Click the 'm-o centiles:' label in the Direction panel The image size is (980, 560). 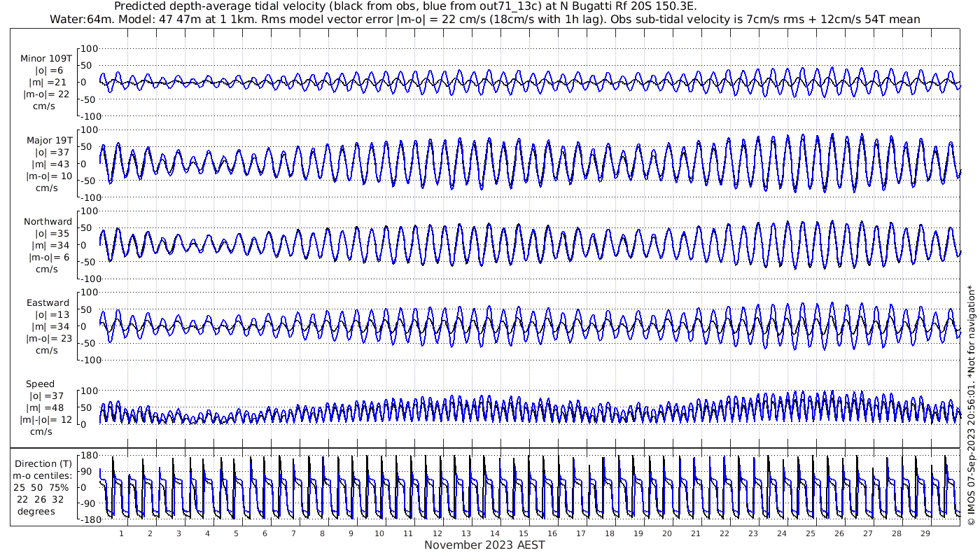point(43,476)
